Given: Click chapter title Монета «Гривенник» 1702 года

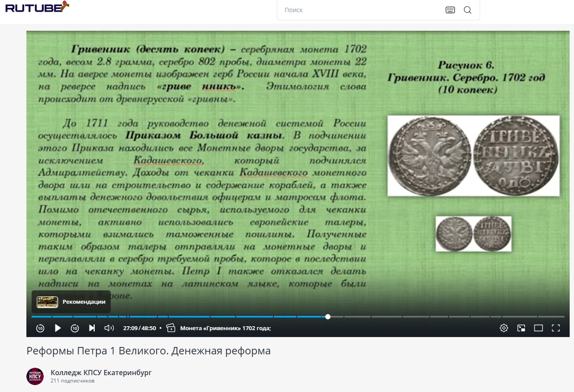Looking at the screenshot, I should (225, 328).
